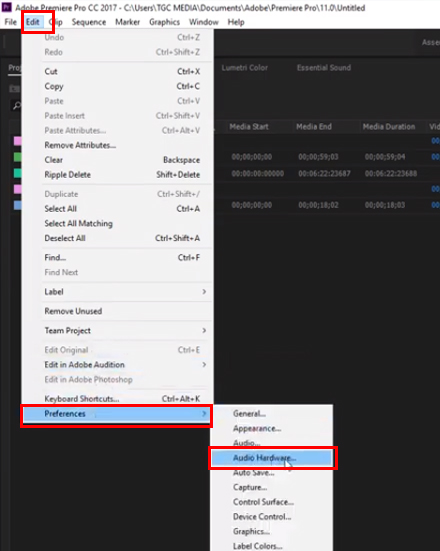The image size is (440, 551).
Task: Open Device Control... preferences
Action: point(271,517)
